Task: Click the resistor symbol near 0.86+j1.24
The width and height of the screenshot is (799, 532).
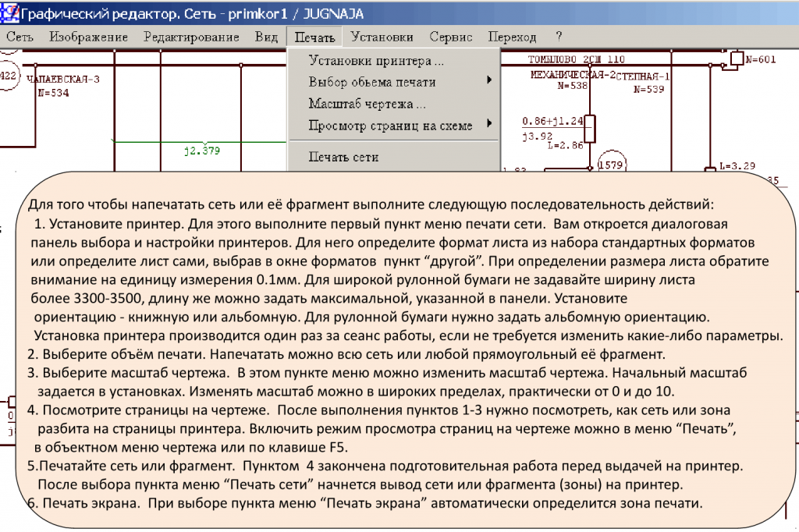Action: point(590,128)
